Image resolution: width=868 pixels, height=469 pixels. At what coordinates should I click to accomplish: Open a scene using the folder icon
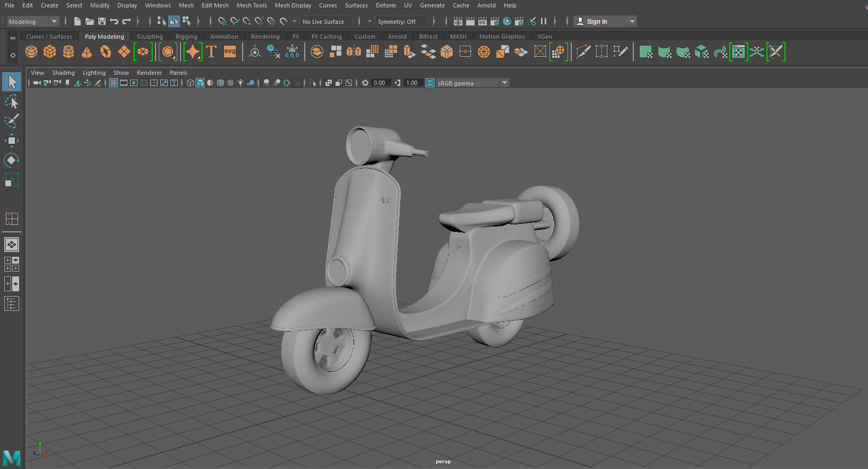tap(90, 21)
